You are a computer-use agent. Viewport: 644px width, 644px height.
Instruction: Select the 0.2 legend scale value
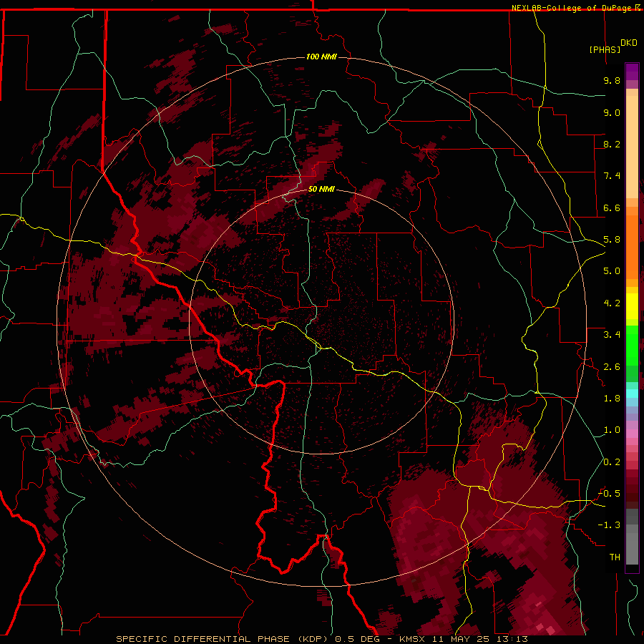(612, 462)
